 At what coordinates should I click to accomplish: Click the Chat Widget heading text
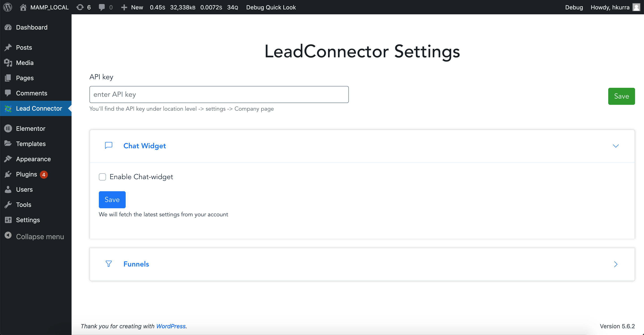point(144,146)
